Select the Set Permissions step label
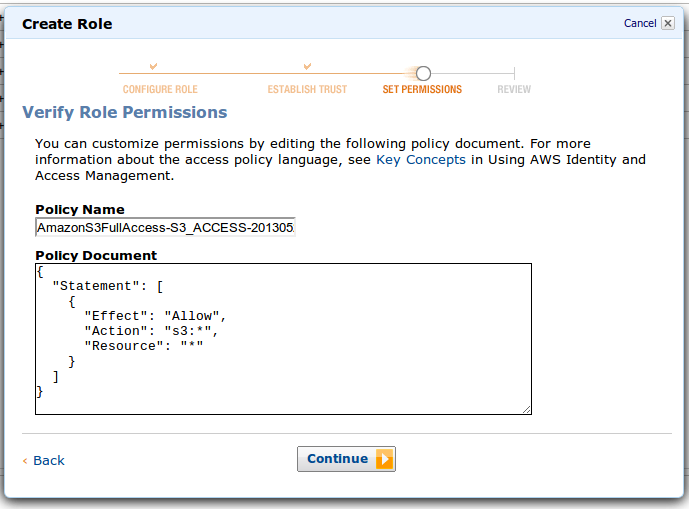The height and width of the screenshot is (509, 689). click(422, 90)
